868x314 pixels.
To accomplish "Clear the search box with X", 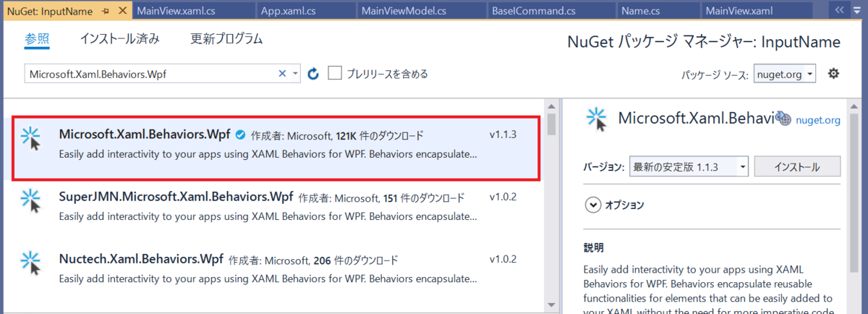I will (x=283, y=73).
